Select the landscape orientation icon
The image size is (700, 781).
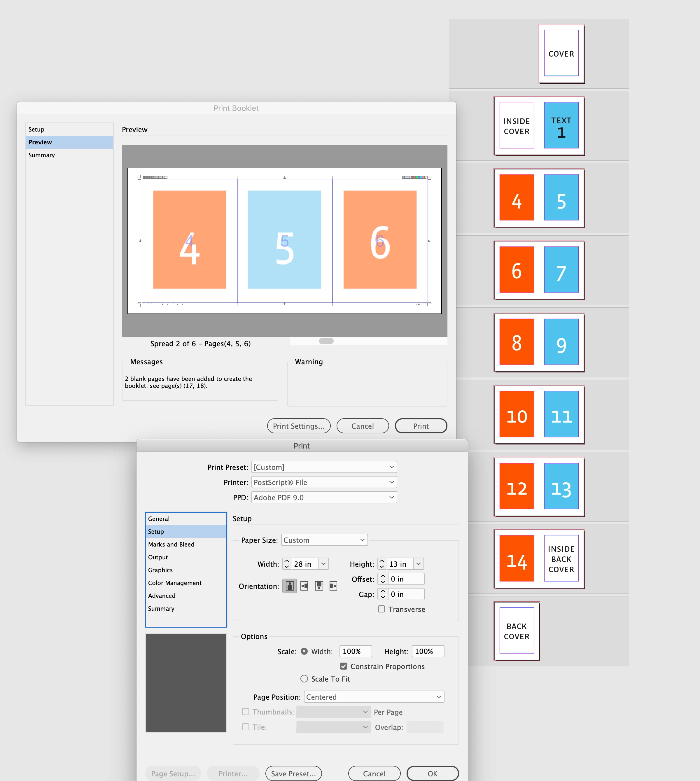(x=304, y=586)
